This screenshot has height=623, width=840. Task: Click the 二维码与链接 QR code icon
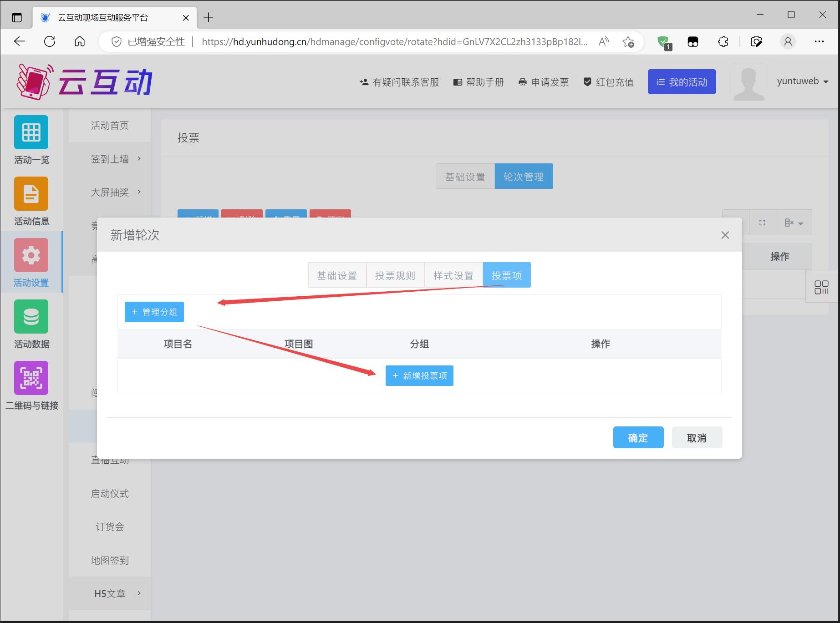pyautogui.click(x=31, y=378)
